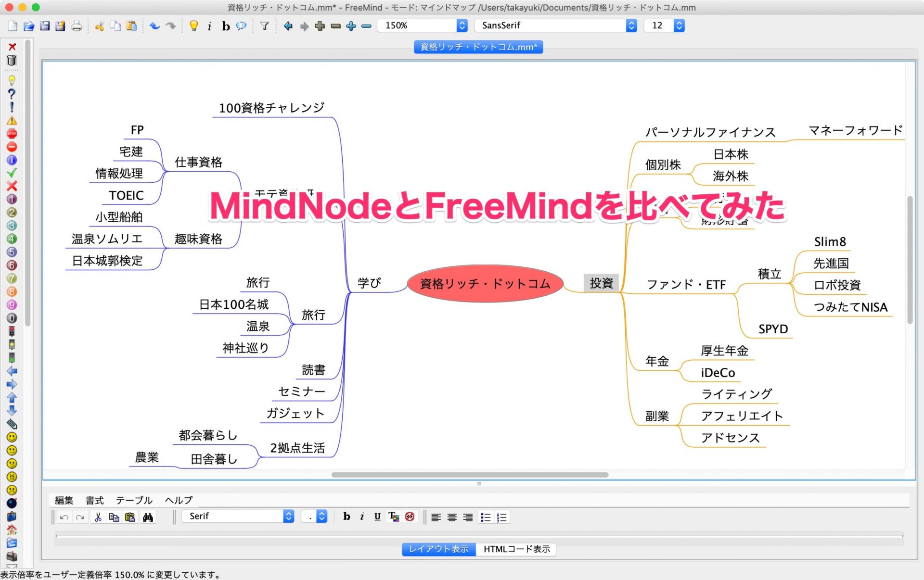924x580 pixels.
Task: Open the SansSerif font dropdown
Action: 556,25
